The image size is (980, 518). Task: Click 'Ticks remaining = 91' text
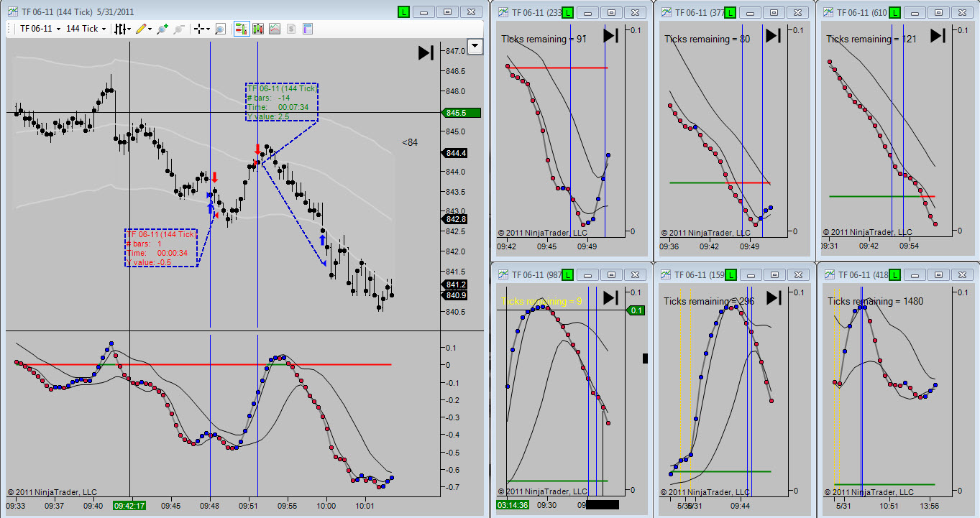pos(544,40)
